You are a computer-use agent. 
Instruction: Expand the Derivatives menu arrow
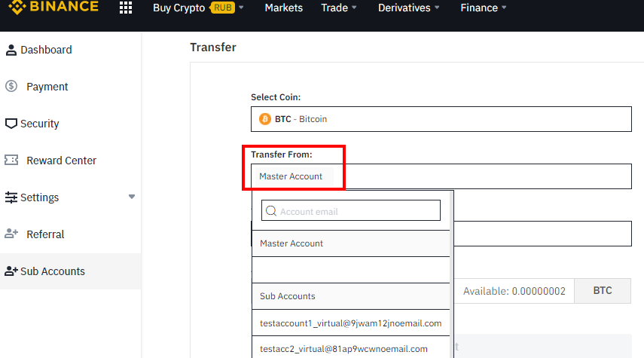(x=437, y=8)
